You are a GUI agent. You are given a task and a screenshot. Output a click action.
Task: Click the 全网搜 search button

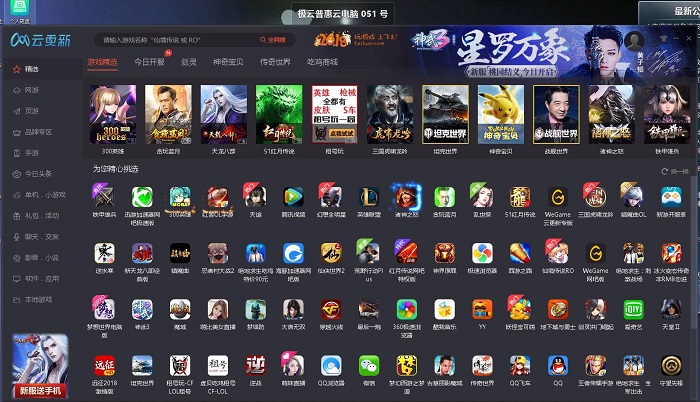[273, 40]
